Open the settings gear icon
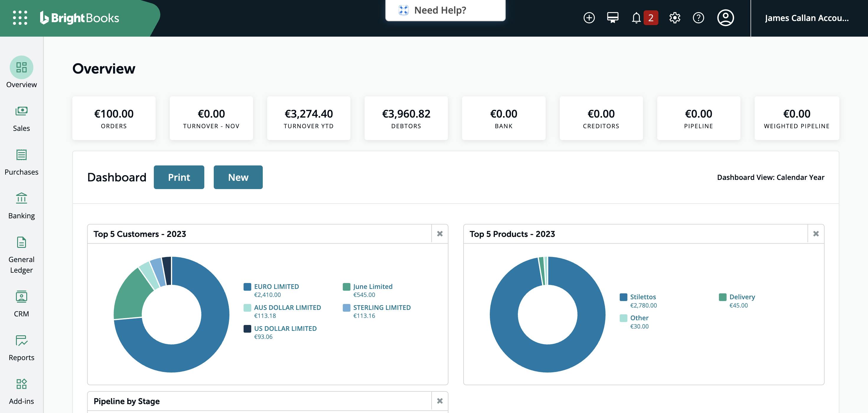Viewport: 868px width, 413px height. tap(675, 18)
